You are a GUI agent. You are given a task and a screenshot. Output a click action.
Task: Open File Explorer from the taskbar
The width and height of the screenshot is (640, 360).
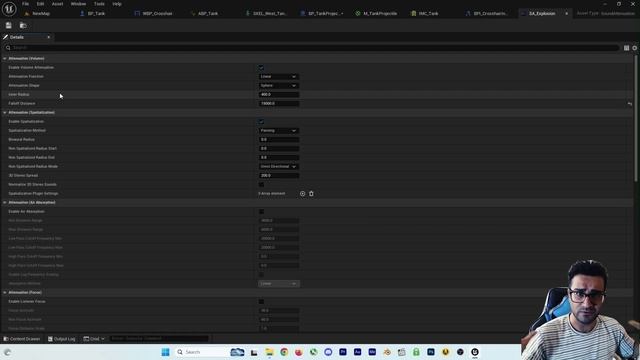click(269, 352)
